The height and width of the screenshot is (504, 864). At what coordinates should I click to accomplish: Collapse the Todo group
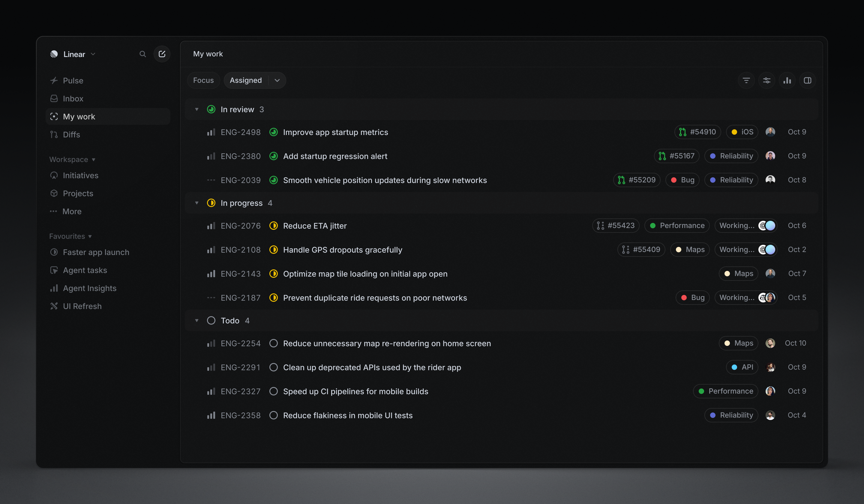pyautogui.click(x=197, y=321)
